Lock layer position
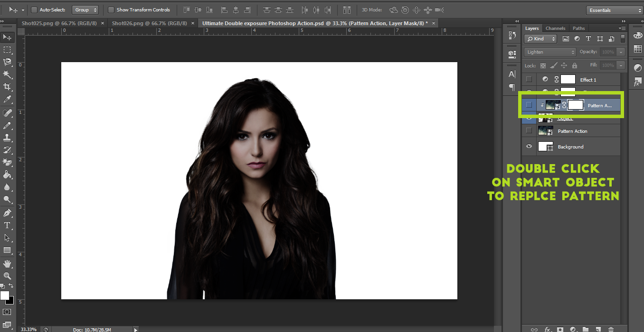This screenshot has height=332, width=644. [564, 65]
